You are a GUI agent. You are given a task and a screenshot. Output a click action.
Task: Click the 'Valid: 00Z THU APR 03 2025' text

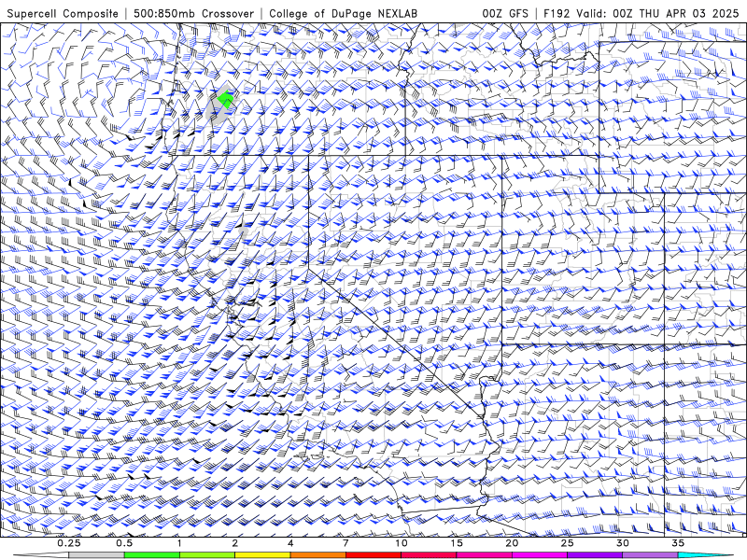[657, 13]
